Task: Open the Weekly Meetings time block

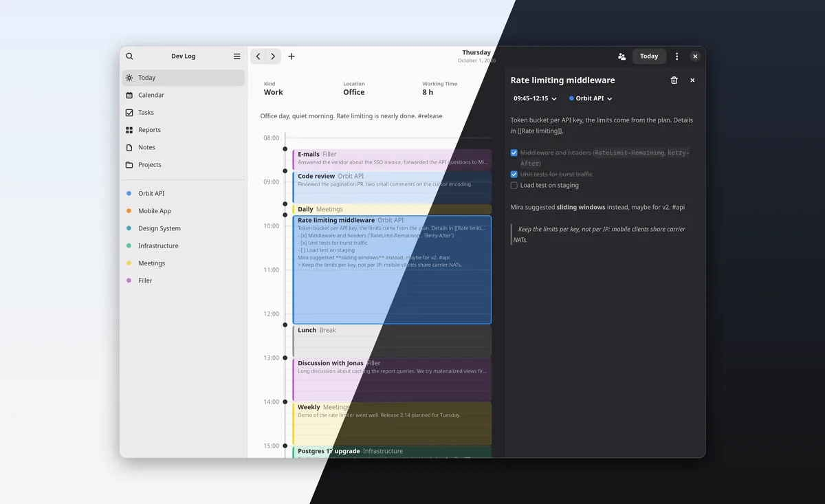Action: point(392,424)
